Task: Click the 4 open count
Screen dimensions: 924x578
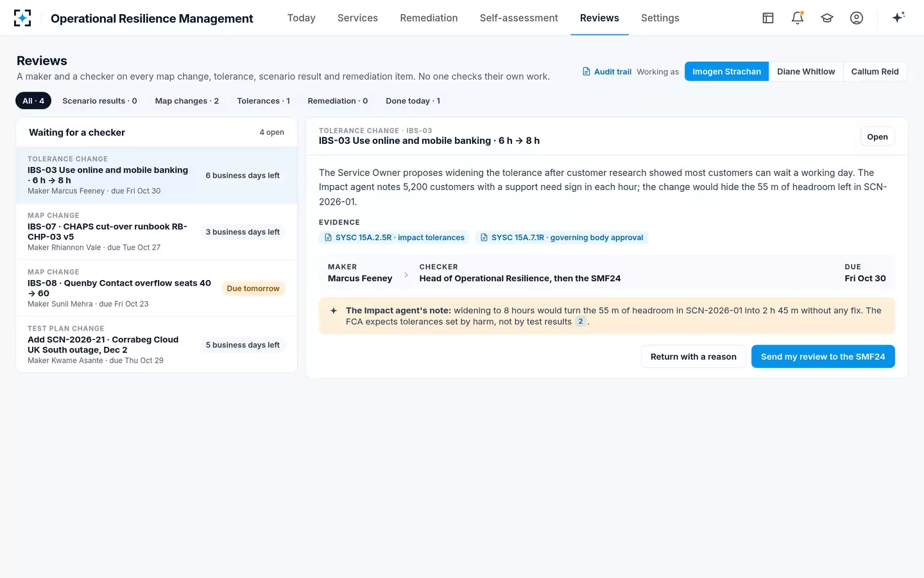Action: click(271, 132)
